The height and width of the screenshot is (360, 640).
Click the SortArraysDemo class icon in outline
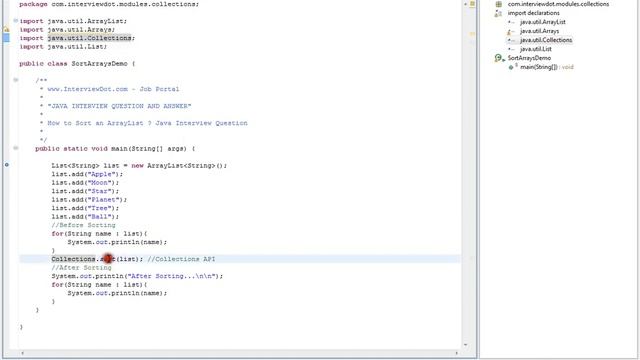pos(499,58)
